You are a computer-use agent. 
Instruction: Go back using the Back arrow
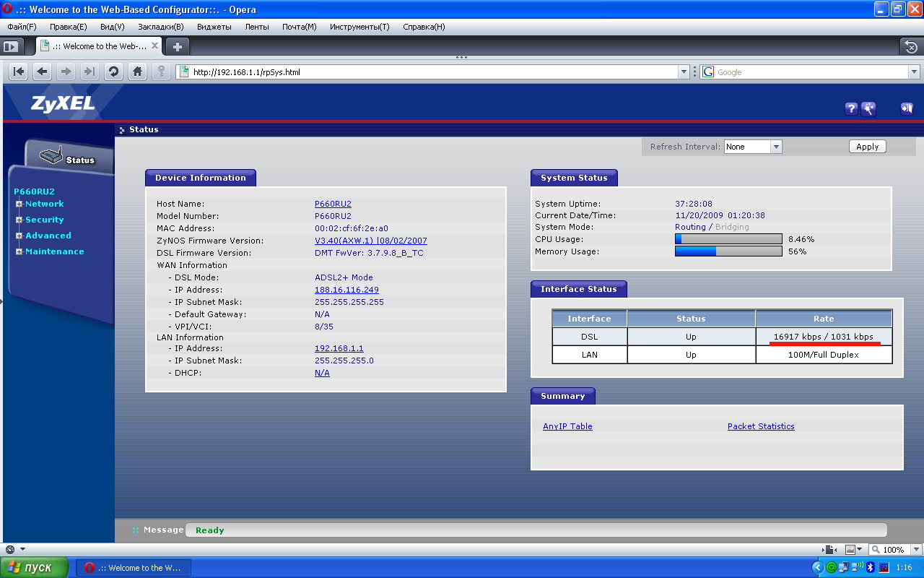43,72
